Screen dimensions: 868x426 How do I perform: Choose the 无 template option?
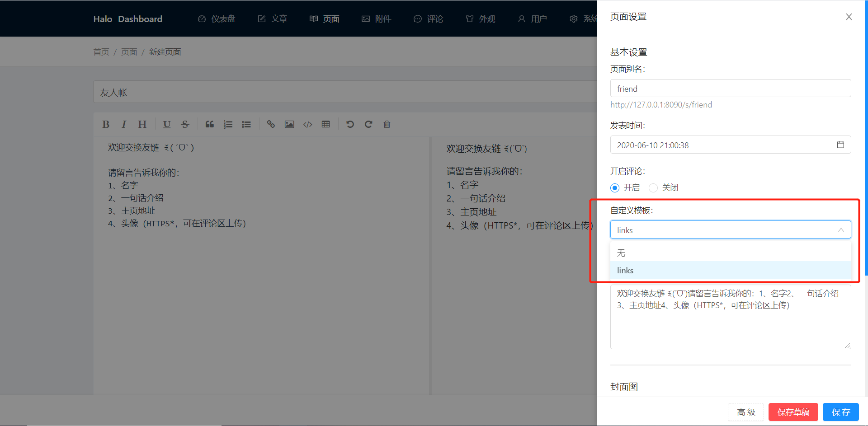(x=731, y=253)
